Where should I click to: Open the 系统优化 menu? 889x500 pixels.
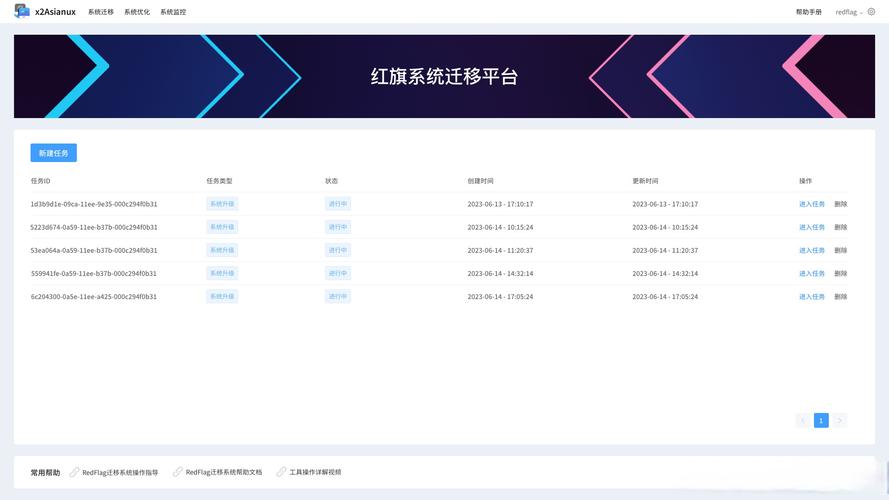(x=137, y=12)
